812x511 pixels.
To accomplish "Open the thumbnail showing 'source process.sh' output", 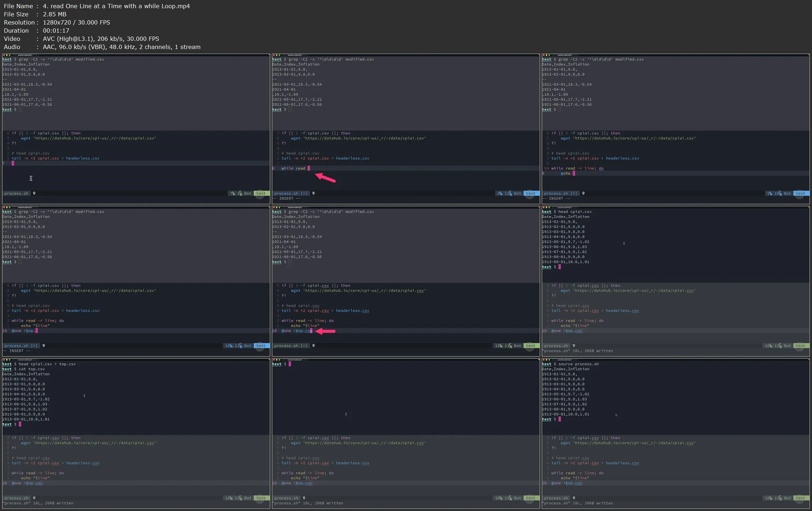I will (x=676, y=434).
